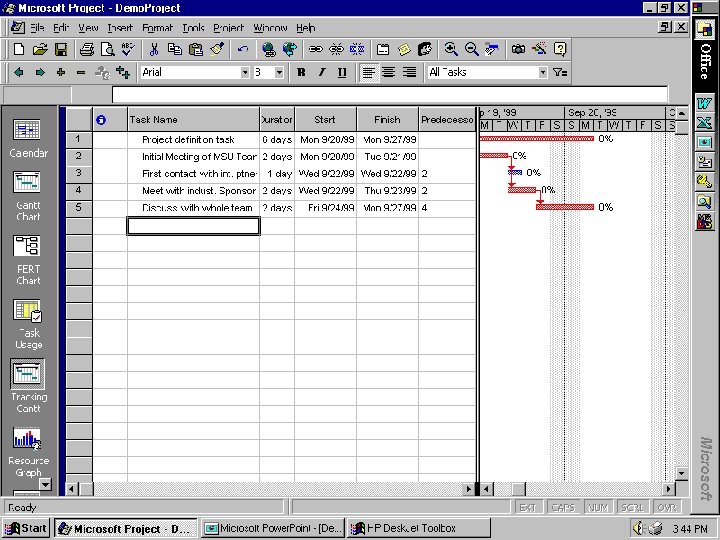The image size is (720, 540).
Task: Click the Copy icon
Action: [x=174, y=49]
